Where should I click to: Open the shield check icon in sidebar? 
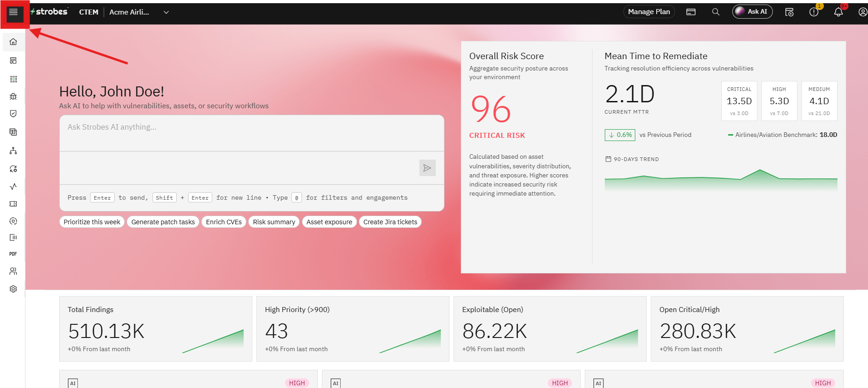13,114
